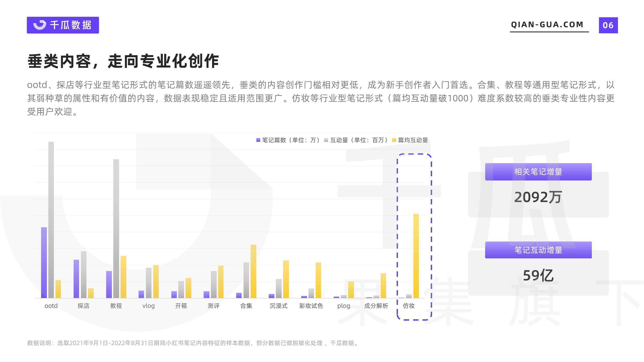Click the yellow 开箱 bar
The width and height of the screenshot is (644, 362).
coord(188,288)
